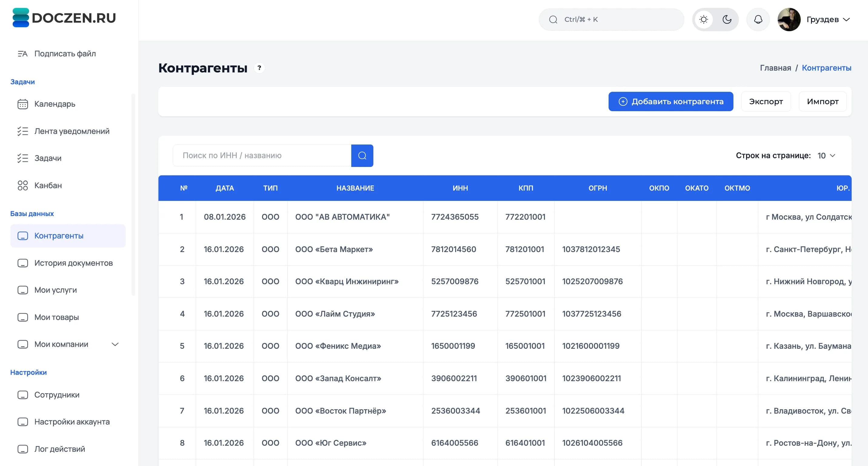Click the magnifier icon in top search
Viewport: 868px width, 466px height.
553,20
